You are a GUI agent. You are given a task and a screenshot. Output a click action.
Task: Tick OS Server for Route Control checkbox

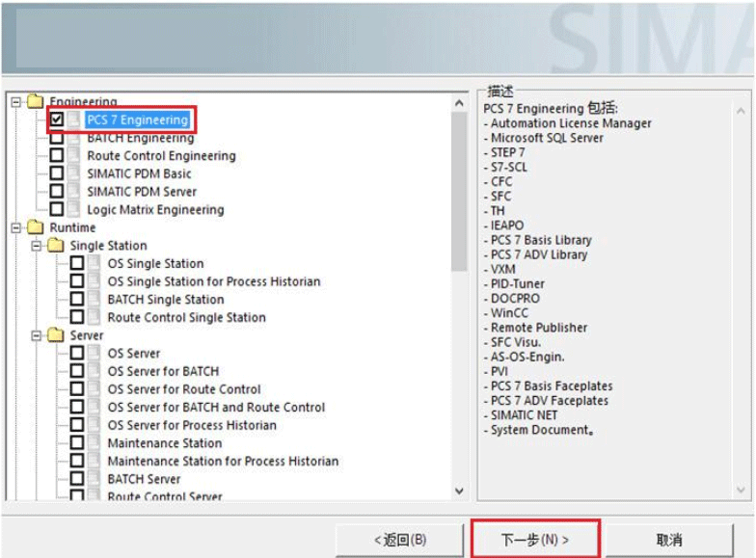click(77, 389)
